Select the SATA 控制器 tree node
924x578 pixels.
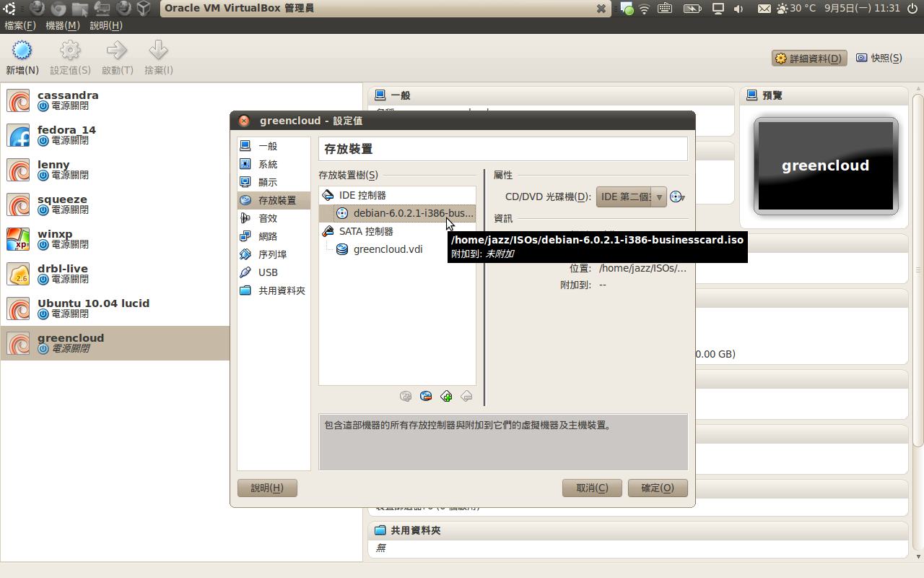coord(397,231)
